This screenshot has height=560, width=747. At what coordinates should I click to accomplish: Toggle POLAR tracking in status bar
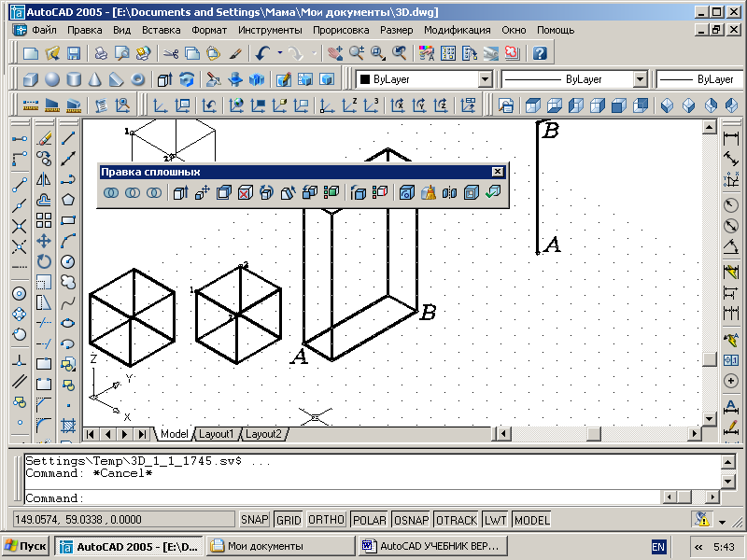(x=370, y=520)
